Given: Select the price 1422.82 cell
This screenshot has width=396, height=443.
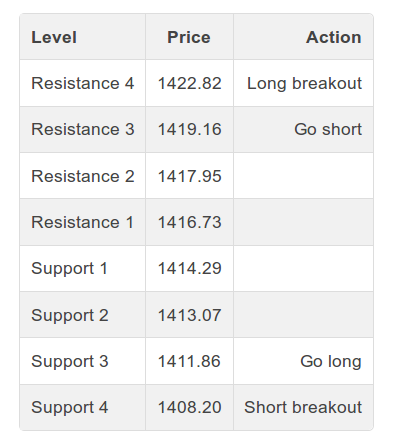Looking at the screenshot, I should (189, 83).
